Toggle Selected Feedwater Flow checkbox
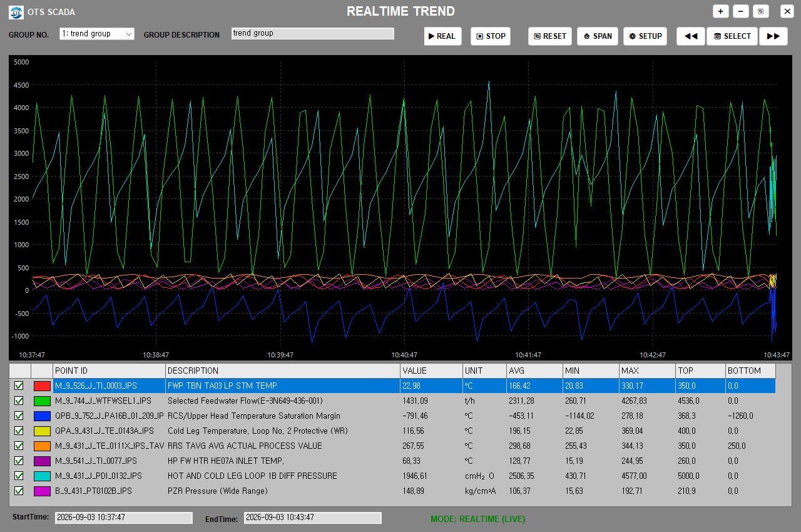Image resolution: width=801 pixels, height=532 pixels. [19, 401]
